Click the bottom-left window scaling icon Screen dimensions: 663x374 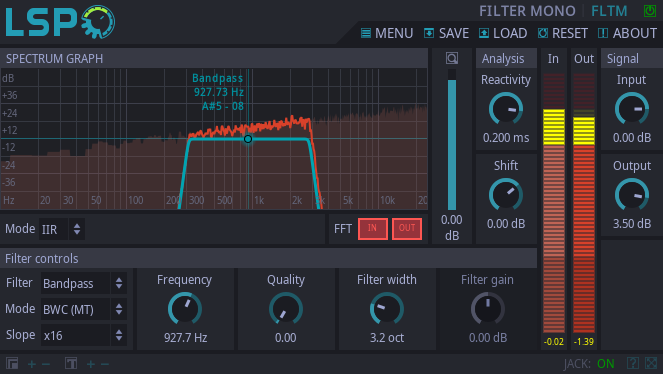tap(12, 363)
